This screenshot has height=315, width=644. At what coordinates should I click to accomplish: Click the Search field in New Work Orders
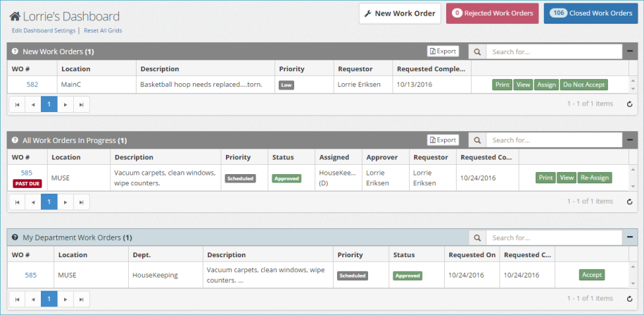(553, 51)
